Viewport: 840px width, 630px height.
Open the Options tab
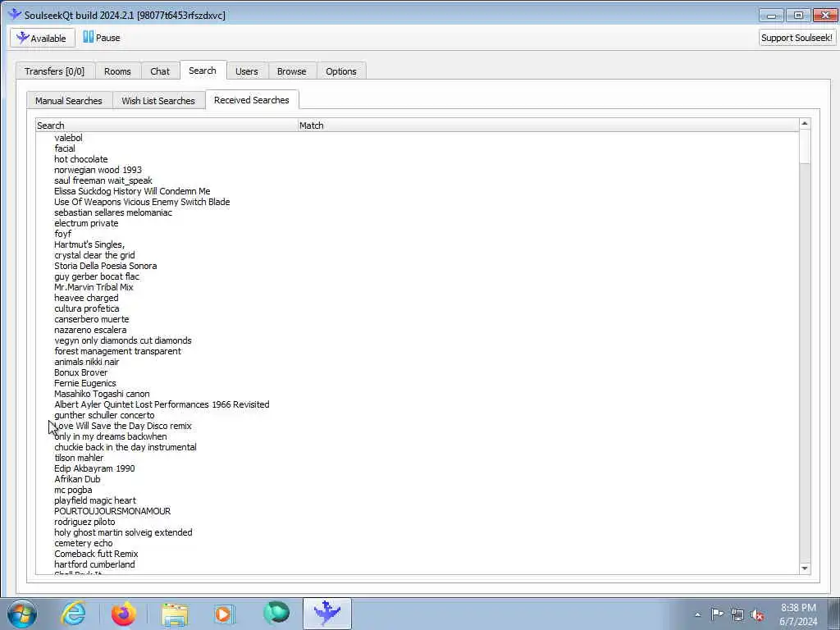pos(340,71)
